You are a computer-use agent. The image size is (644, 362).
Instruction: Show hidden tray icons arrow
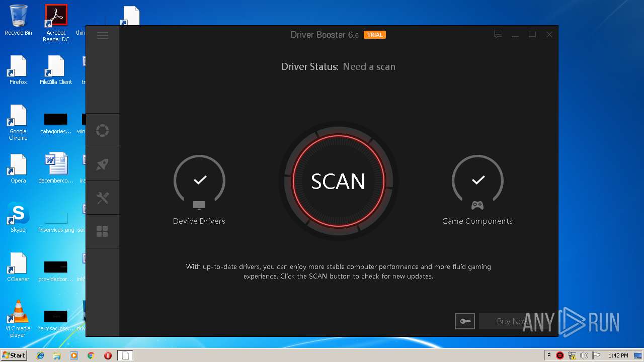pyautogui.click(x=549, y=355)
